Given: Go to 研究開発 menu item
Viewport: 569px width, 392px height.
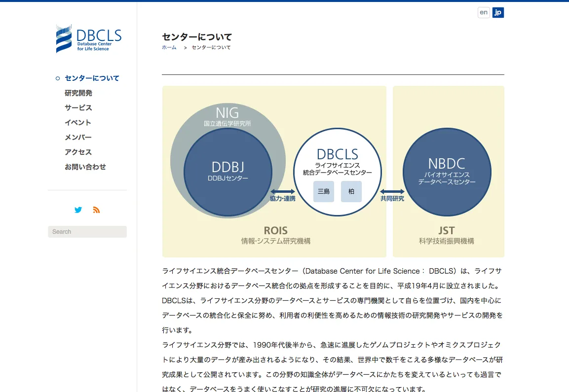Looking at the screenshot, I should 78,93.
